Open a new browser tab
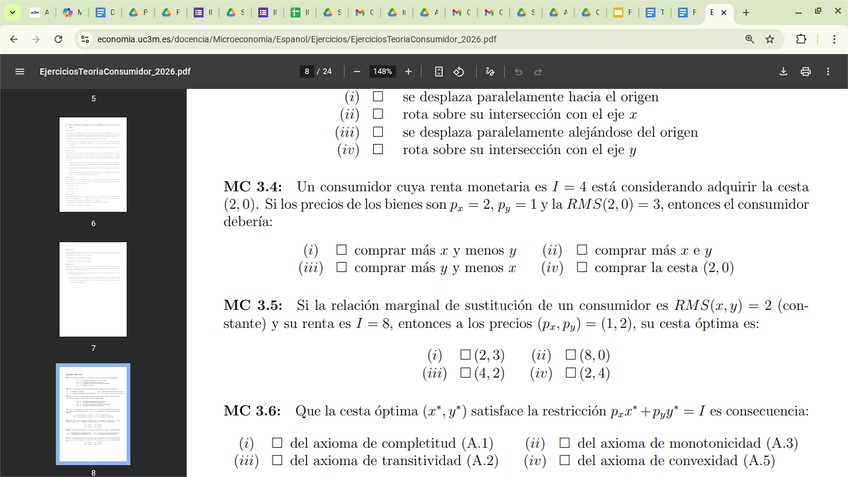 pyautogui.click(x=746, y=12)
